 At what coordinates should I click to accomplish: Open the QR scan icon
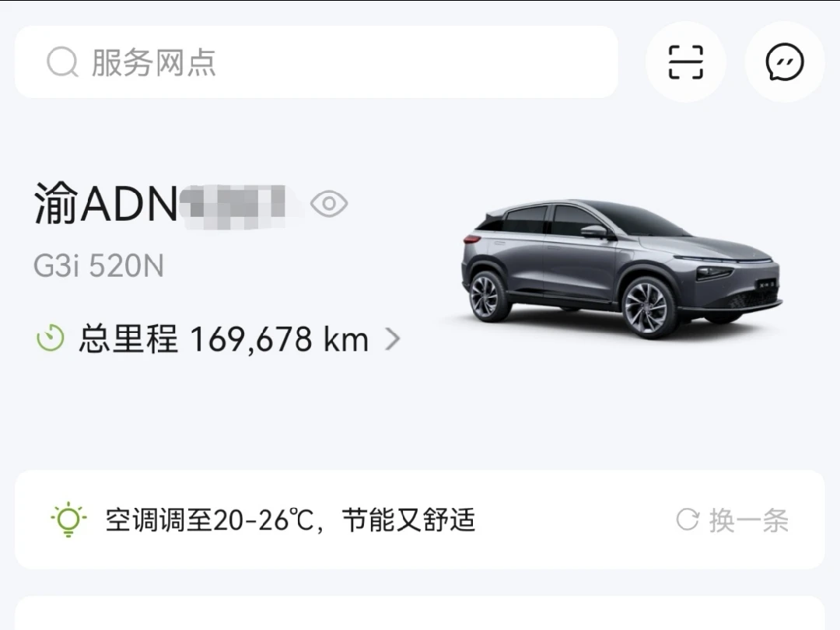point(686,62)
